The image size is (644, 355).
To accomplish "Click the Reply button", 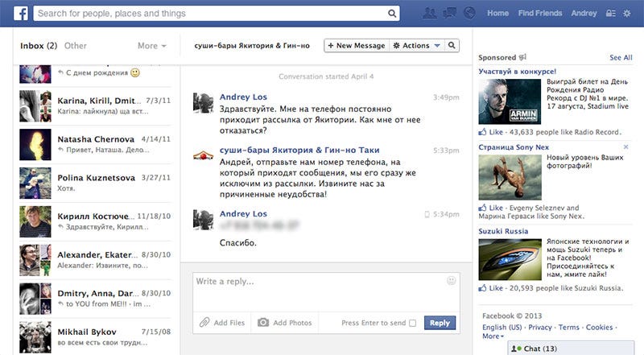I will click(x=440, y=323).
